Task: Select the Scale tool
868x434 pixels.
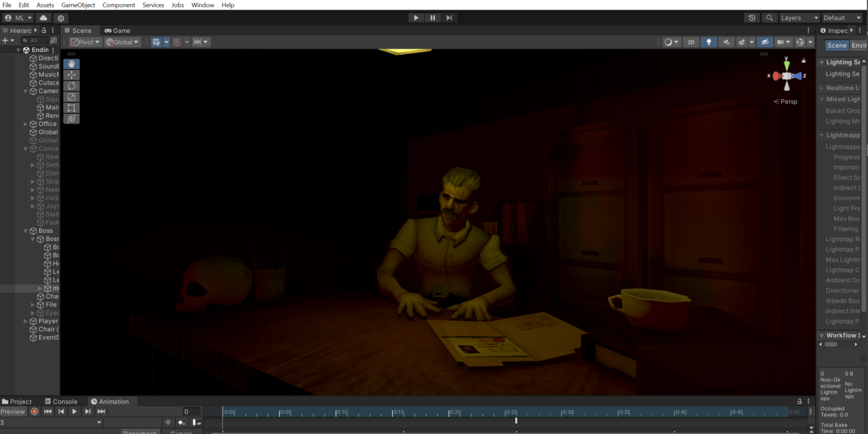Action: [x=72, y=97]
